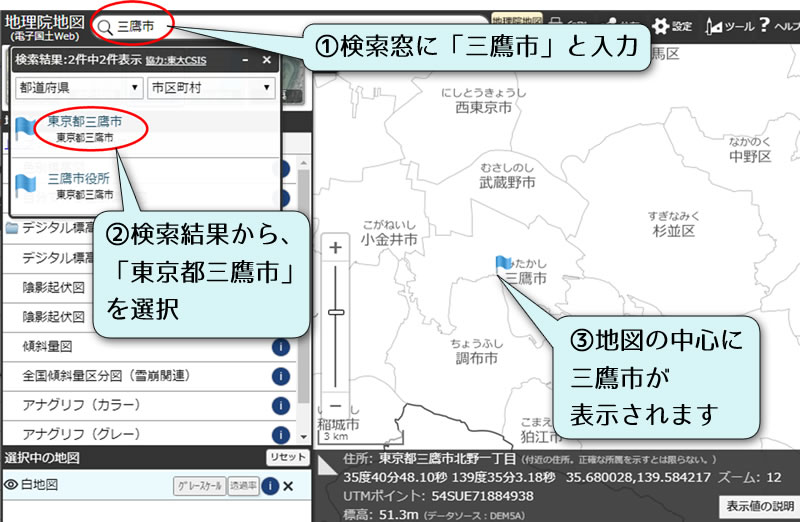Screen dimensions: 800x522
Task: Open the 協力:東大CSIS link
Action: tap(176, 61)
